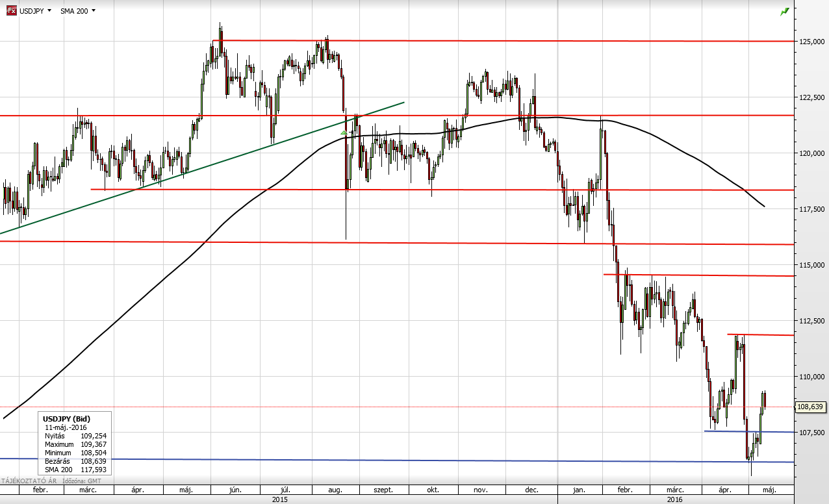Click the szept. month label on time axis

pyautogui.click(x=384, y=490)
